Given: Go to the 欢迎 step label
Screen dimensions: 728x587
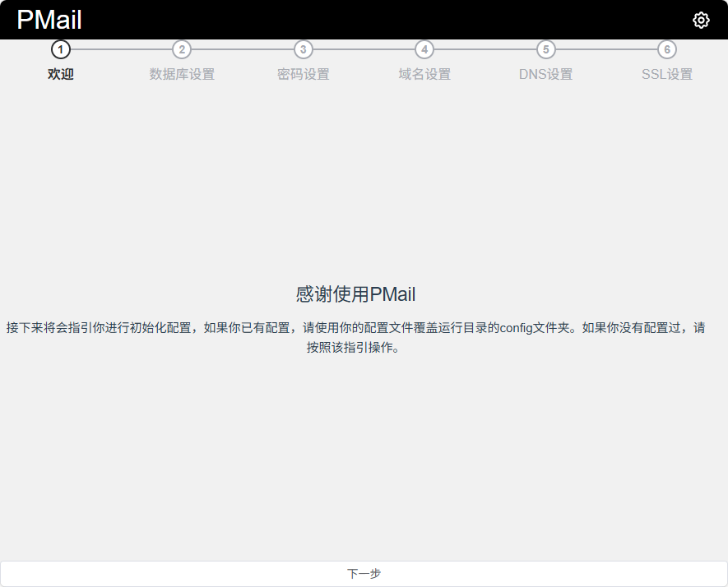Looking at the screenshot, I should point(61,74).
